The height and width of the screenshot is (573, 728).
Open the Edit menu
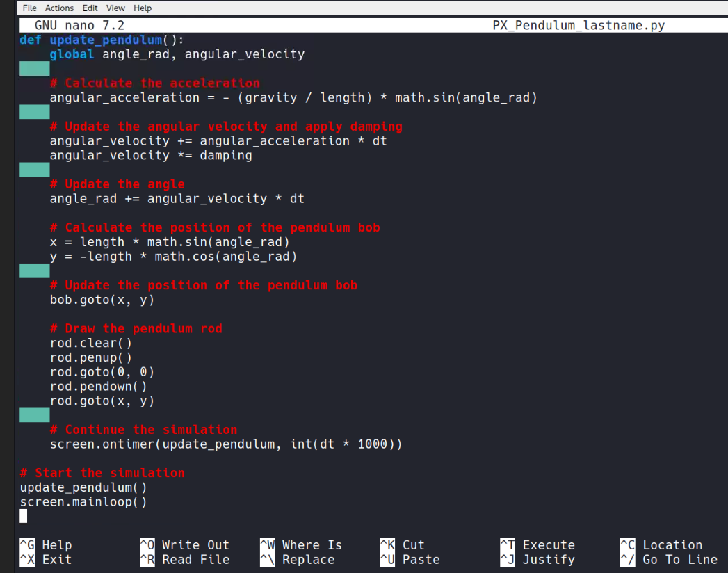[x=90, y=8]
